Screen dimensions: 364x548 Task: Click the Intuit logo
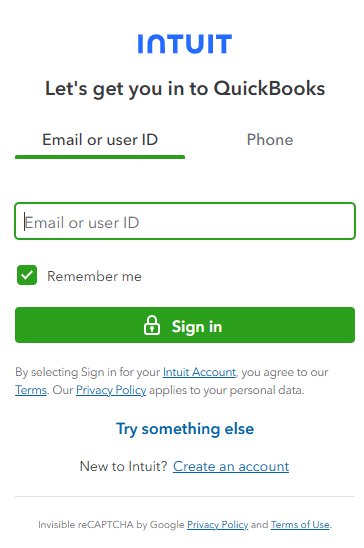pyautogui.click(x=185, y=44)
